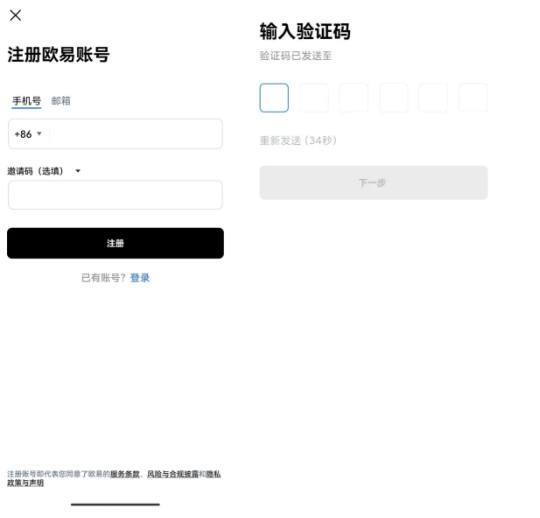This screenshot has height=518, width=540.
Task: Select the fourth verification code box
Action: pyautogui.click(x=393, y=98)
